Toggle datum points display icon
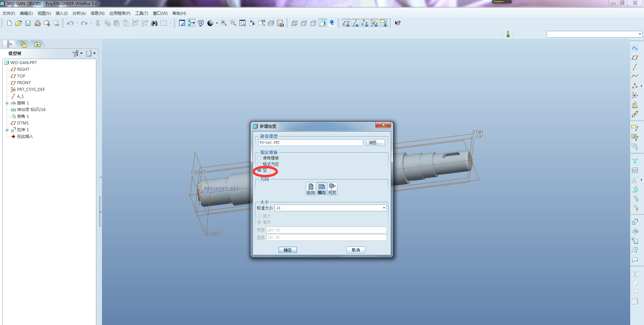Image resolution: width=644 pixels, height=325 pixels. 365,23
